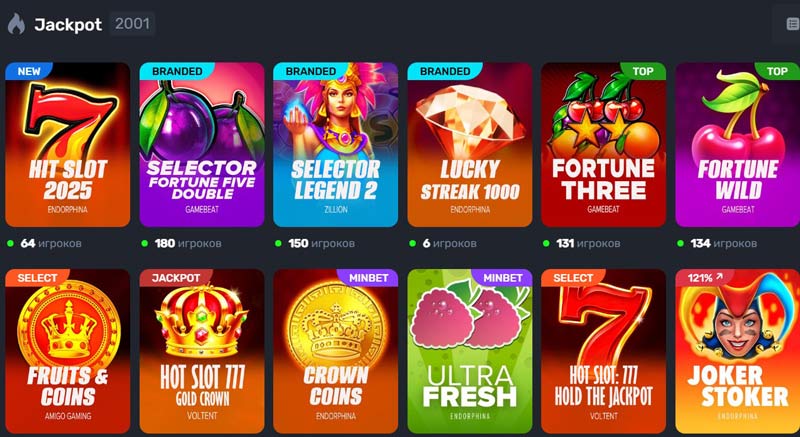
Task: Launch Selector Fortune Five Double game
Action: click(202, 145)
